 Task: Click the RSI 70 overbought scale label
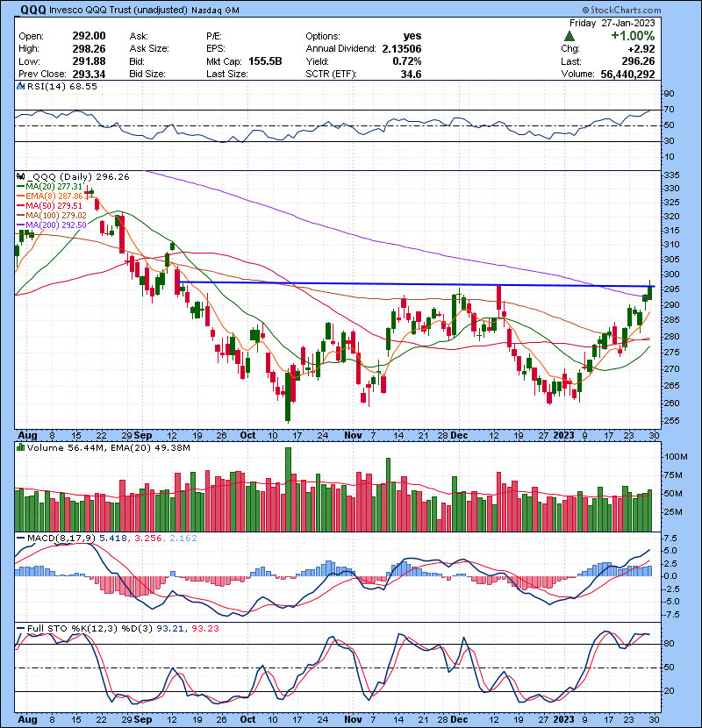click(x=669, y=110)
